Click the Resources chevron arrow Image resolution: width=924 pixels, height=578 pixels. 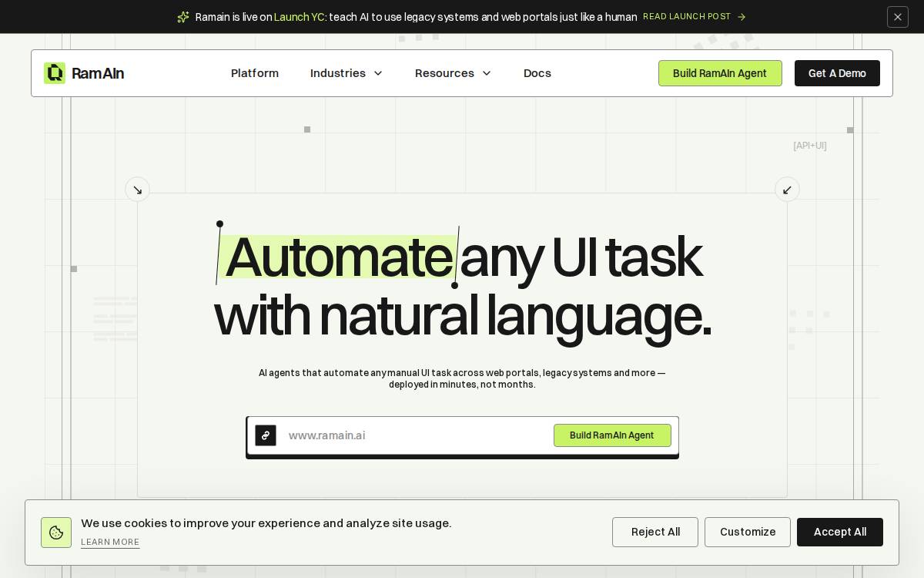(x=487, y=73)
